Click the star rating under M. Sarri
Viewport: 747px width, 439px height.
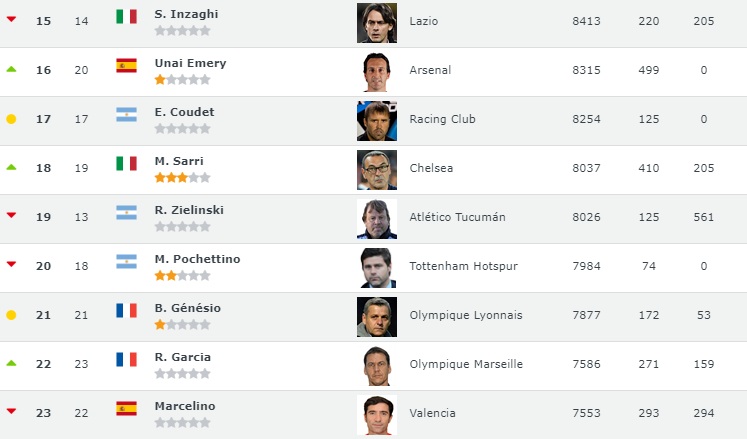[182, 178]
